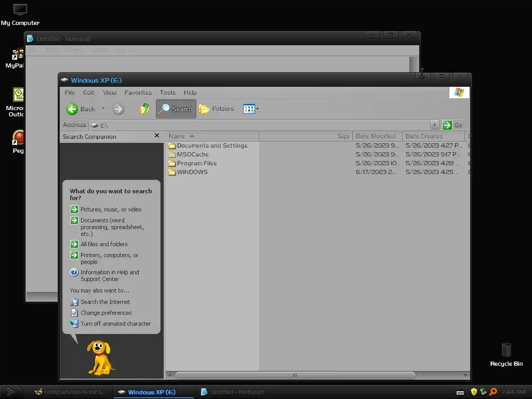Search for Documents (word processing, spreadsheet)
The width and height of the screenshot is (532, 399).
point(107,227)
